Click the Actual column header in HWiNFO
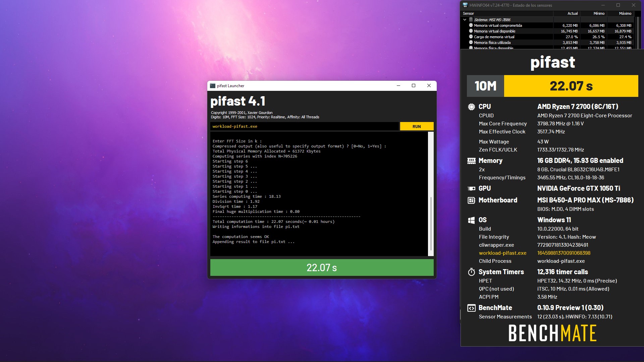The height and width of the screenshot is (362, 644). (x=567, y=13)
